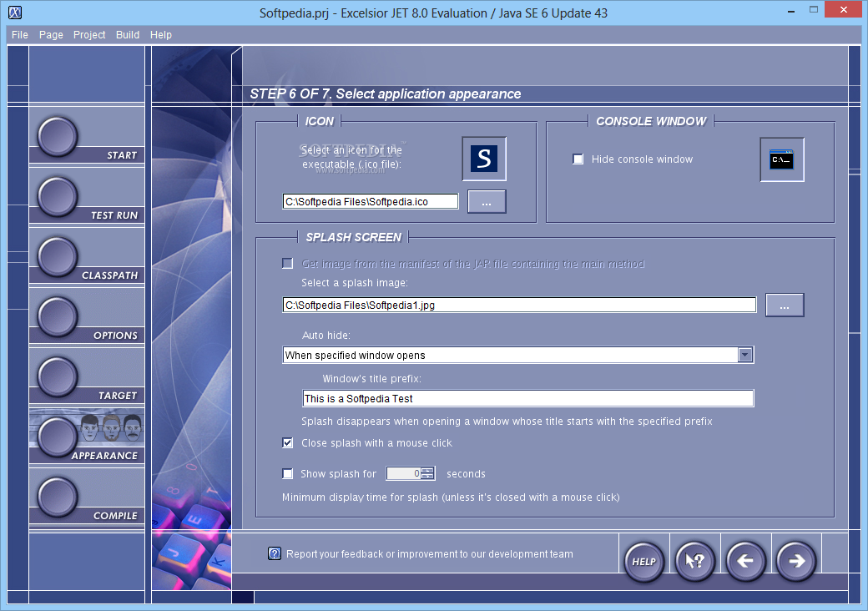
Task: Check Get image from the JAR manifest
Action: click(x=287, y=264)
